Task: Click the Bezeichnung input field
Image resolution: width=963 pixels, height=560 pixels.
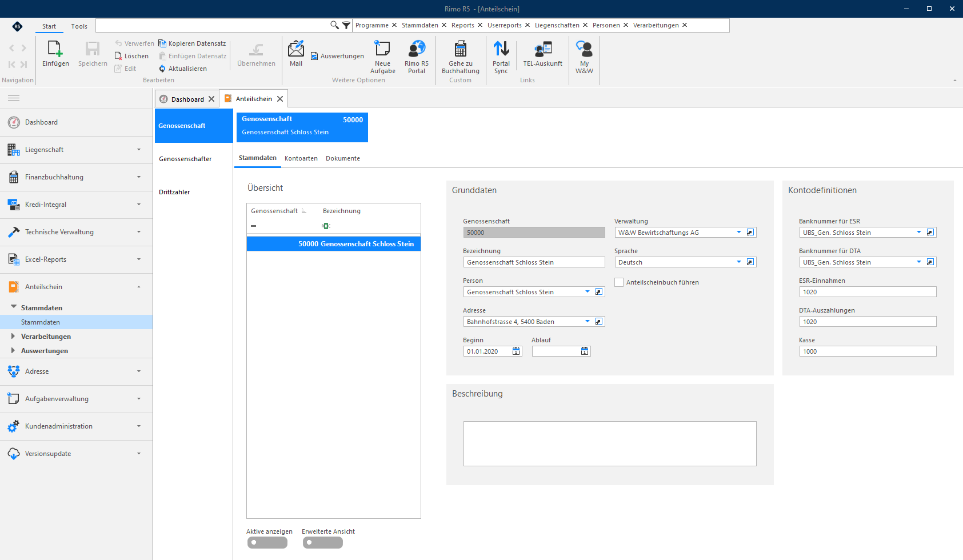Action: pos(534,262)
